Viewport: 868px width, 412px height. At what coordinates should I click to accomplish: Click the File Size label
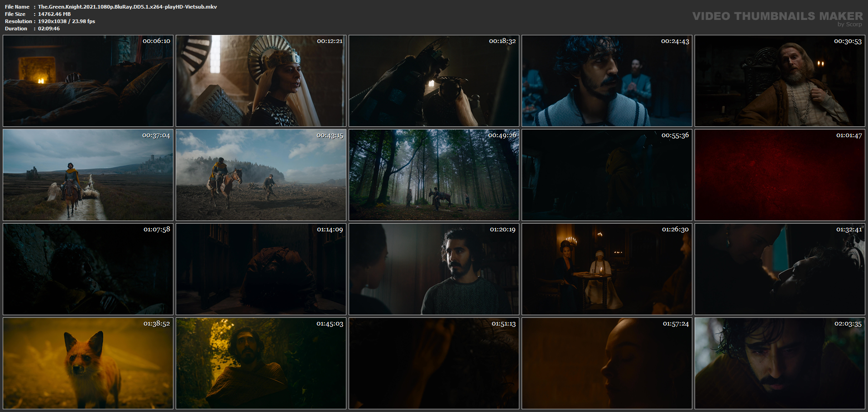tap(15, 14)
